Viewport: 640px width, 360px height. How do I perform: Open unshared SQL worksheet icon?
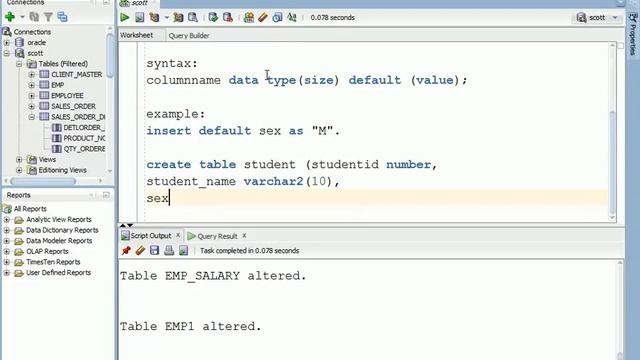(x=249, y=18)
